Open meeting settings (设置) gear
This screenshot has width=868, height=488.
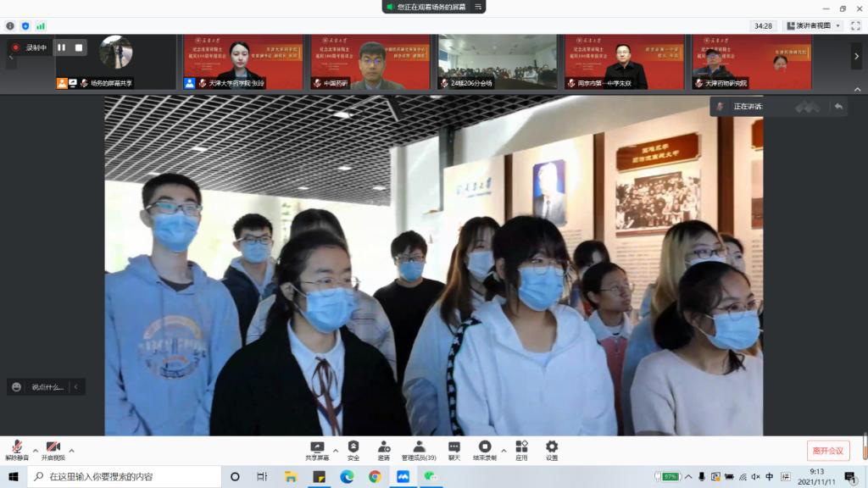552,449
